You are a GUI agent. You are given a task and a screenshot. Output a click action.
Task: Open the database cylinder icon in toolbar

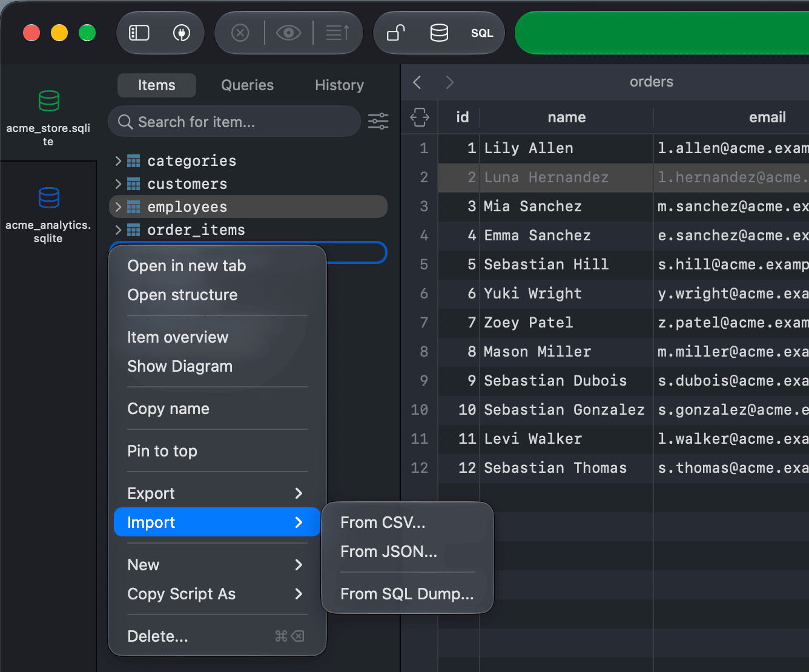pyautogui.click(x=439, y=33)
